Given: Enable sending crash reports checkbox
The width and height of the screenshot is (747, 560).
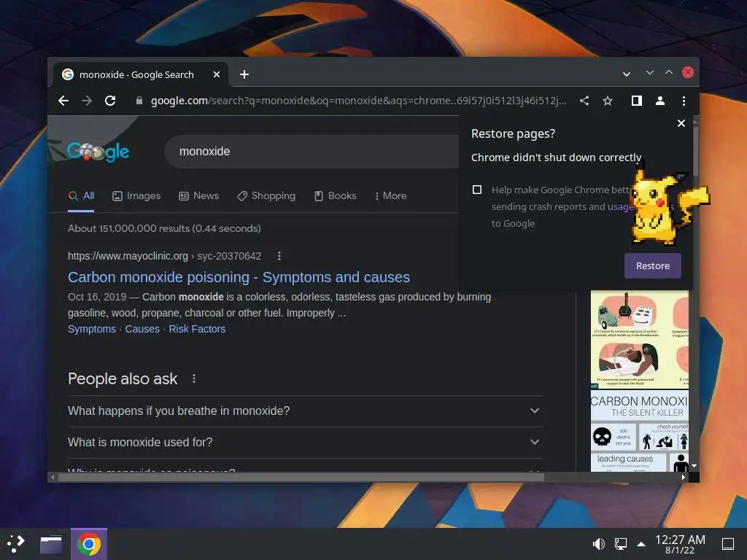Looking at the screenshot, I should click(477, 190).
